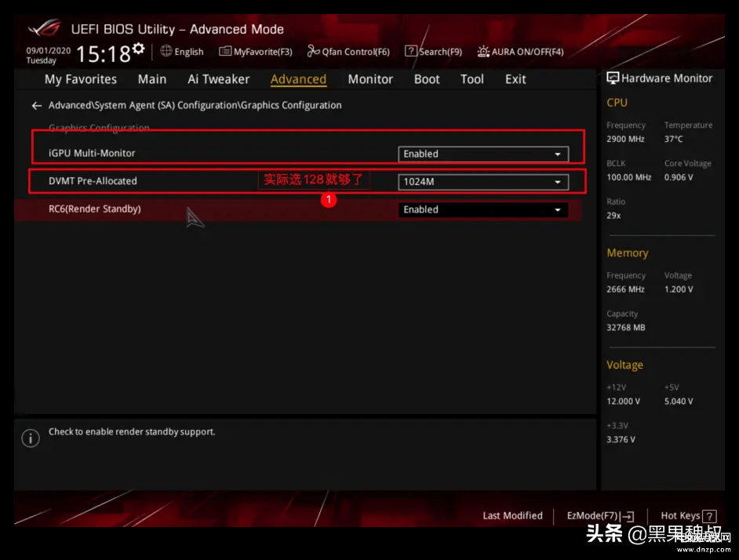
Task: Select the iGPU Multi-Monitor label
Action: 92,153
